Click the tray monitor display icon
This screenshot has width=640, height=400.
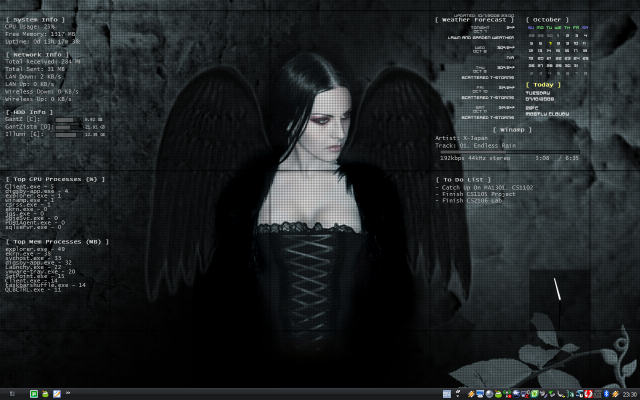[480, 394]
